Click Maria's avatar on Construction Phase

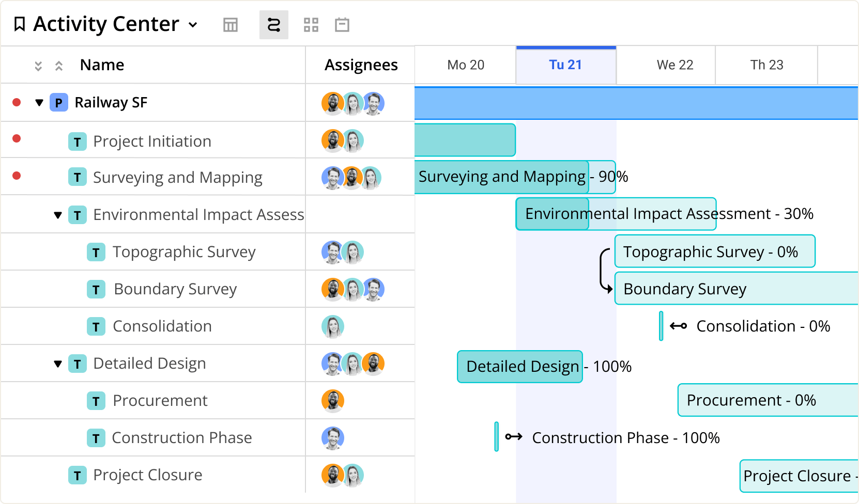point(333,437)
